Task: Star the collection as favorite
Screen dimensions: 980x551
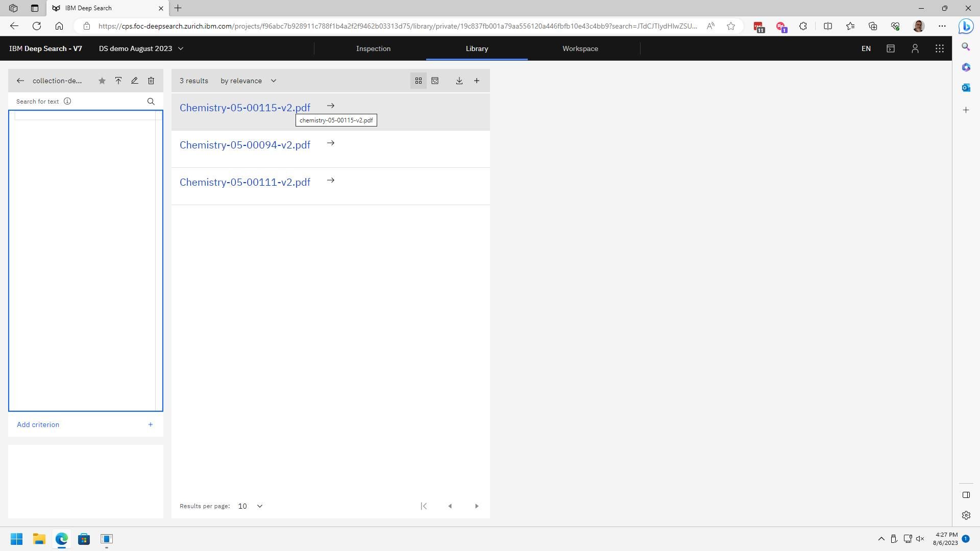Action: click(x=102, y=81)
